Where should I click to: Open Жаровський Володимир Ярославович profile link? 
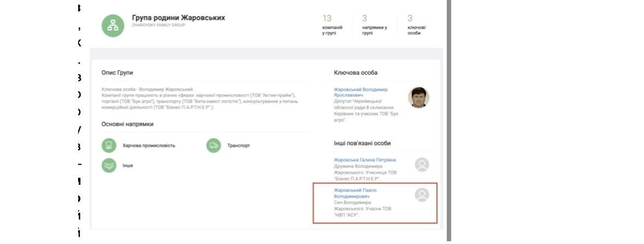coord(361,92)
